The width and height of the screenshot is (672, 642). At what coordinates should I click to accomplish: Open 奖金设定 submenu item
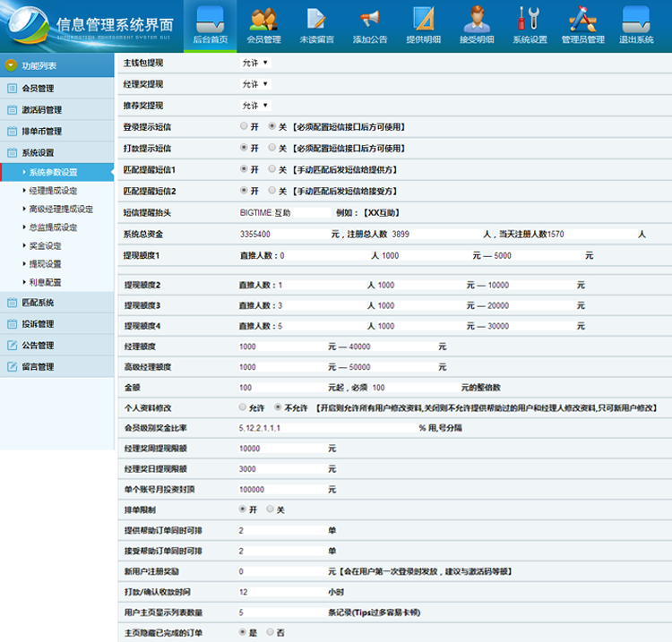(x=45, y=246)
